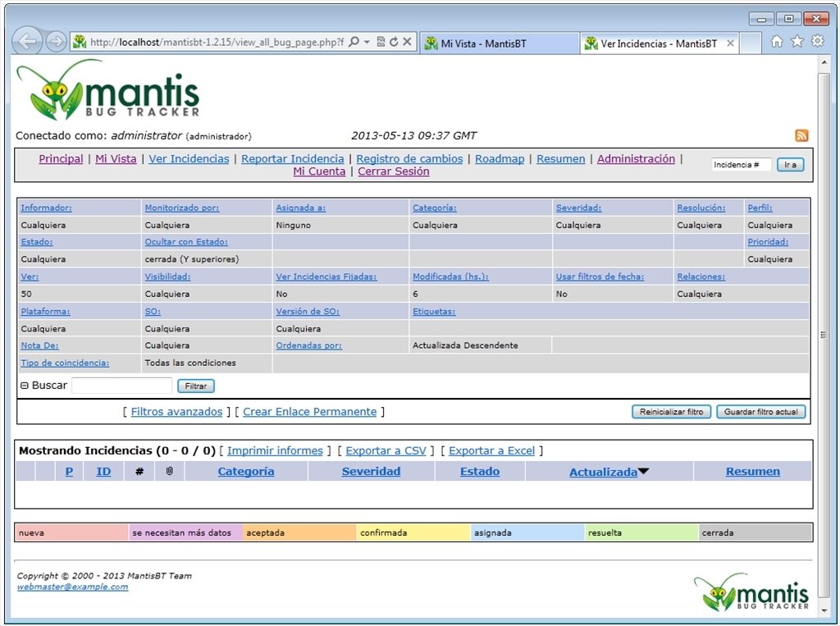The width and height of the screenshot is (840, 626).
Task: Open the Reportar Incidencia menu link
Action: point(293,158)
